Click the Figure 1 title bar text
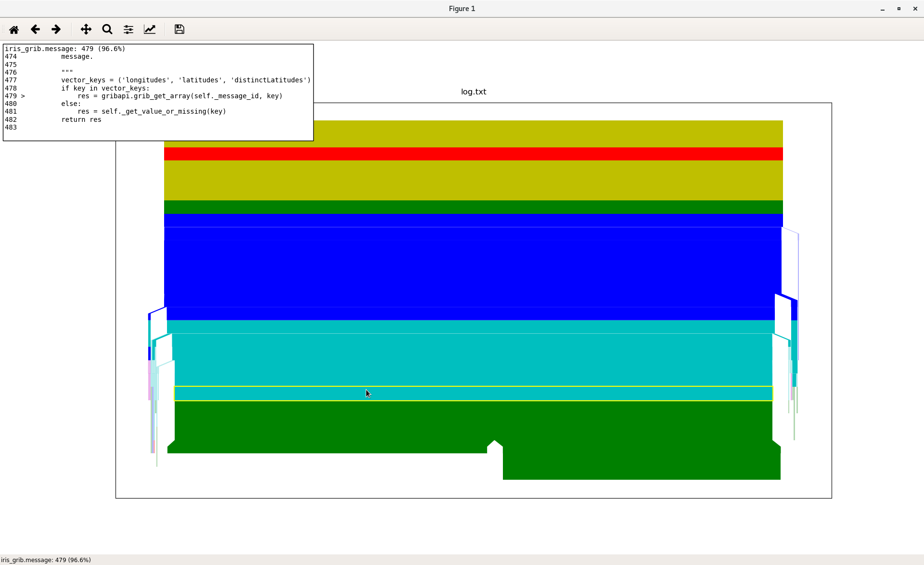The height and width of the screenshot is (565, 924). pos(462,9)
